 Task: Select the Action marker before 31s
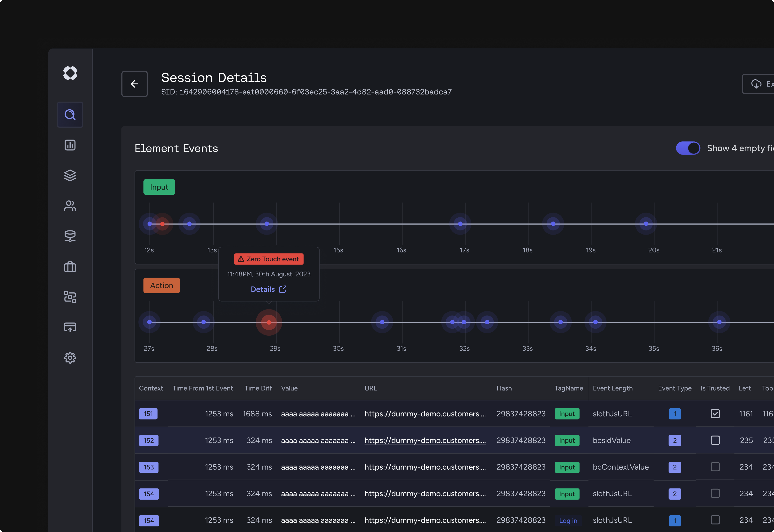[382, 322]
